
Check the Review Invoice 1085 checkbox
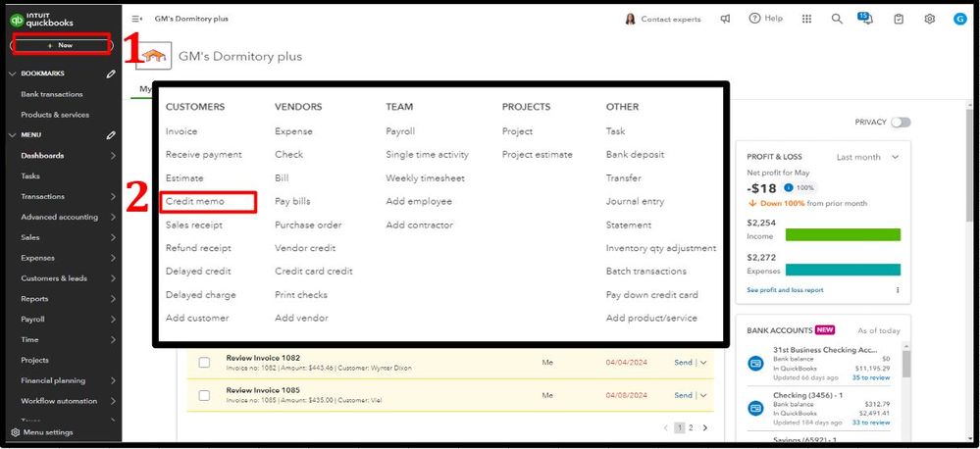204,395
